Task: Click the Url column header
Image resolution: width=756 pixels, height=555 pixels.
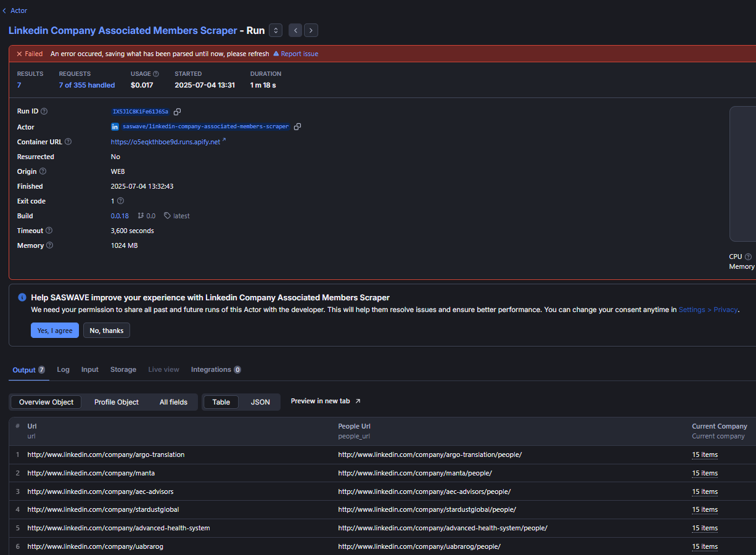Action: [x=32, y=426]
